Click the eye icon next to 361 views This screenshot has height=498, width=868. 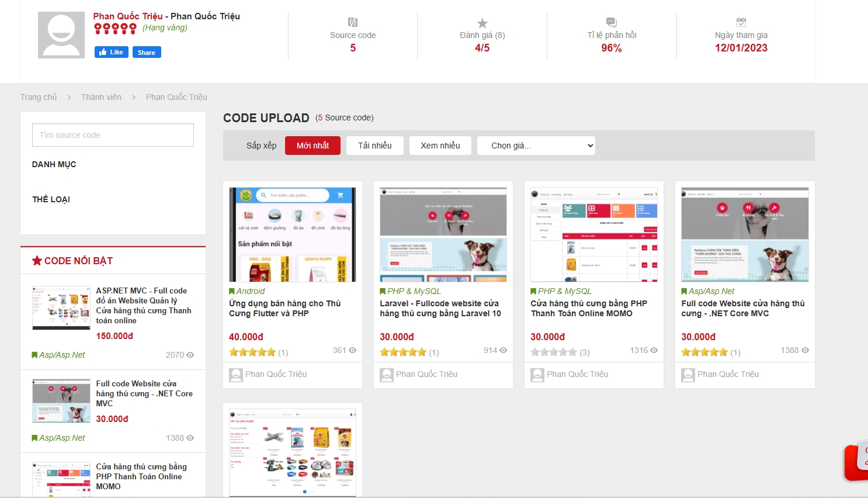pyautogui.click(x=353, y=350)
